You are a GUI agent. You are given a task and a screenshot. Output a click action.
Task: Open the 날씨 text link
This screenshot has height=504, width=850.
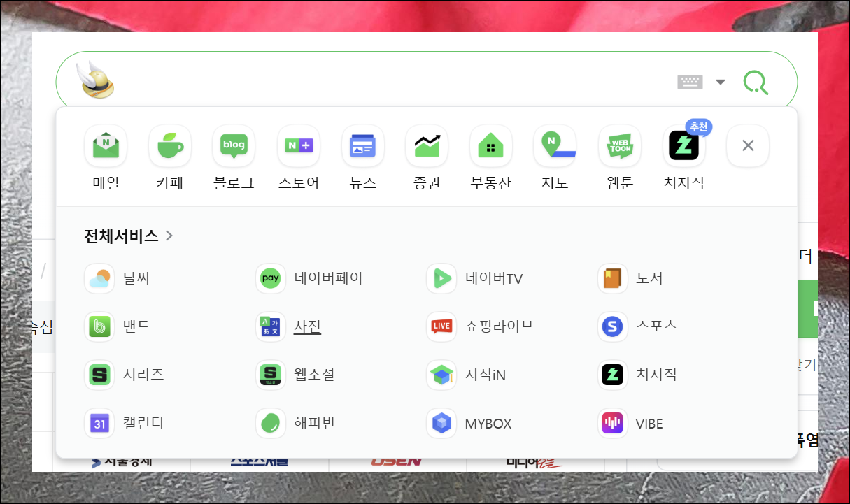(136, 278)
